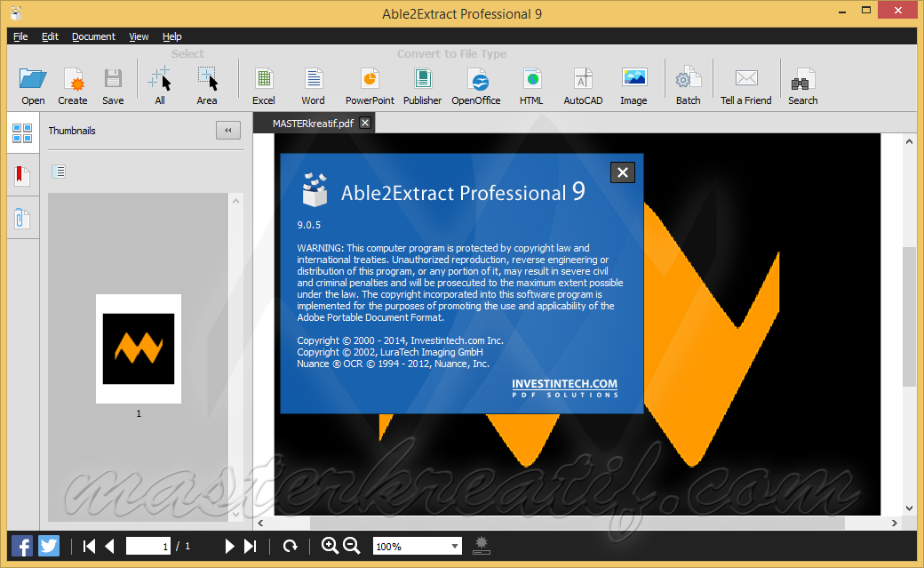Go to first page
The image size is (924, 568).
point(89,546)
